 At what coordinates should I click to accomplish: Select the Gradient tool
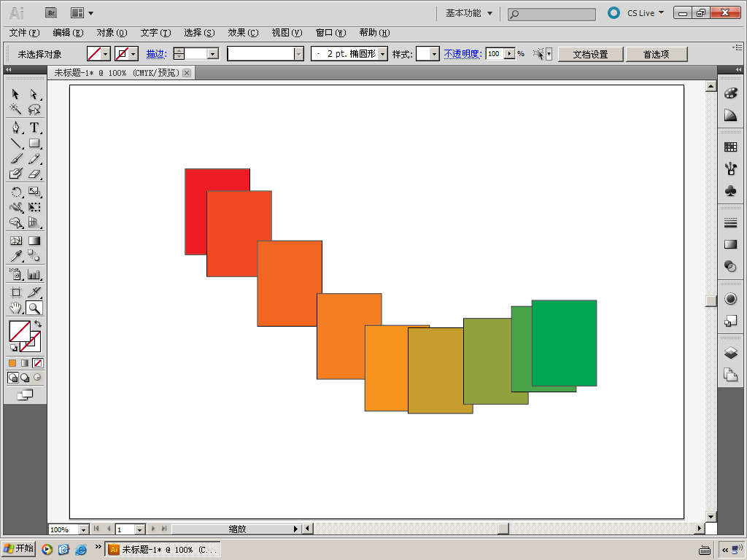pos(34,241)
